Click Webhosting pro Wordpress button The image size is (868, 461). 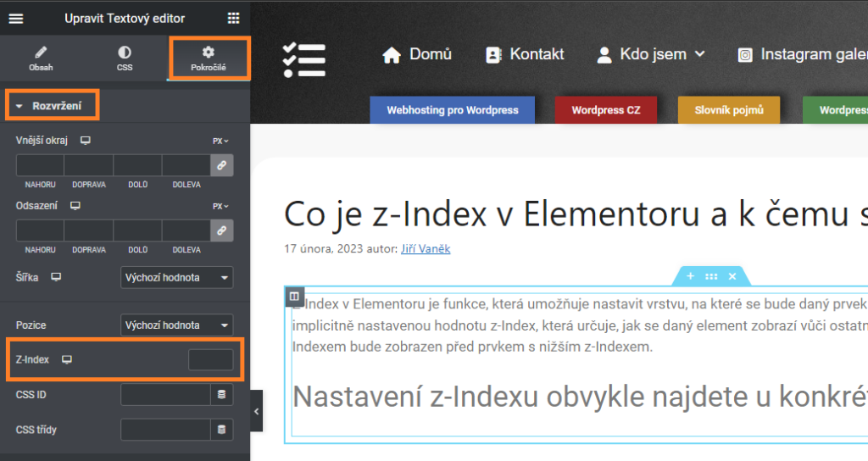453,109
